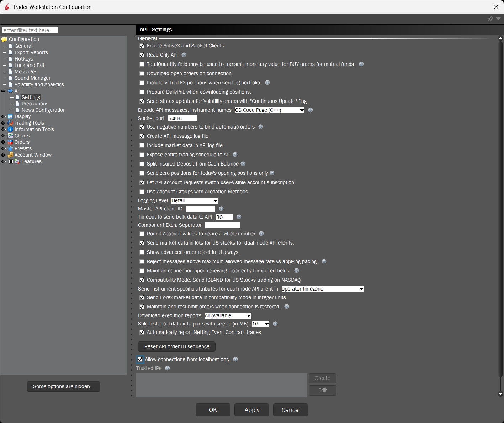
Task: Open News Configuration settings page
Action: point(43,110)
